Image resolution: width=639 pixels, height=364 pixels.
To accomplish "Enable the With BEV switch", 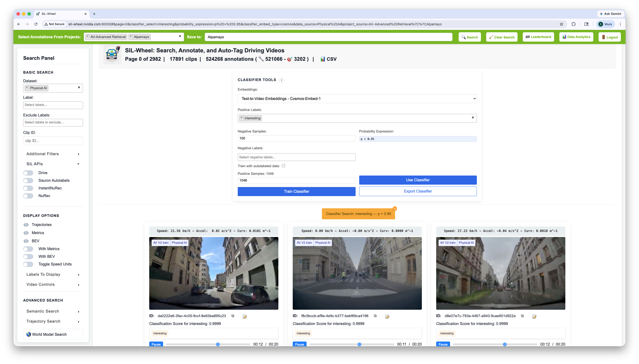I will [28, 257].
